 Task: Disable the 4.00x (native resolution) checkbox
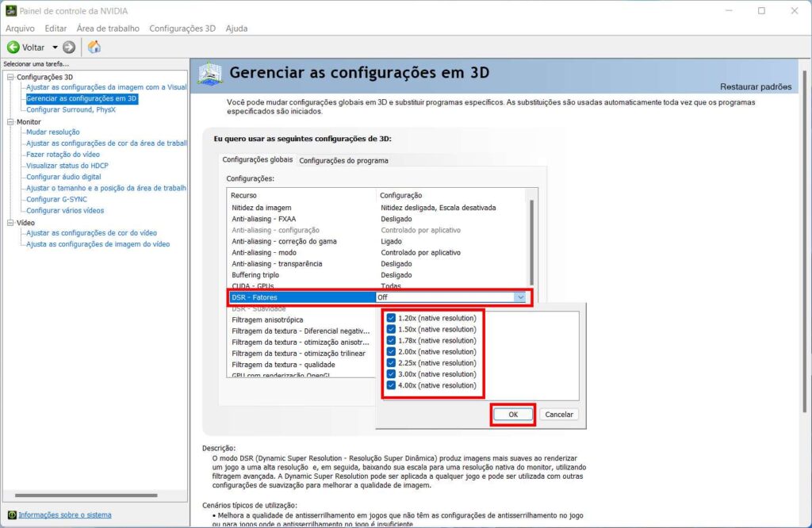point(391,386)
